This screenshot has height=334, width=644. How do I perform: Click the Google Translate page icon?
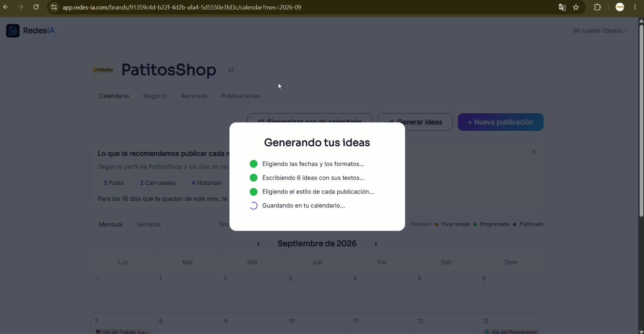coord(562,7)
